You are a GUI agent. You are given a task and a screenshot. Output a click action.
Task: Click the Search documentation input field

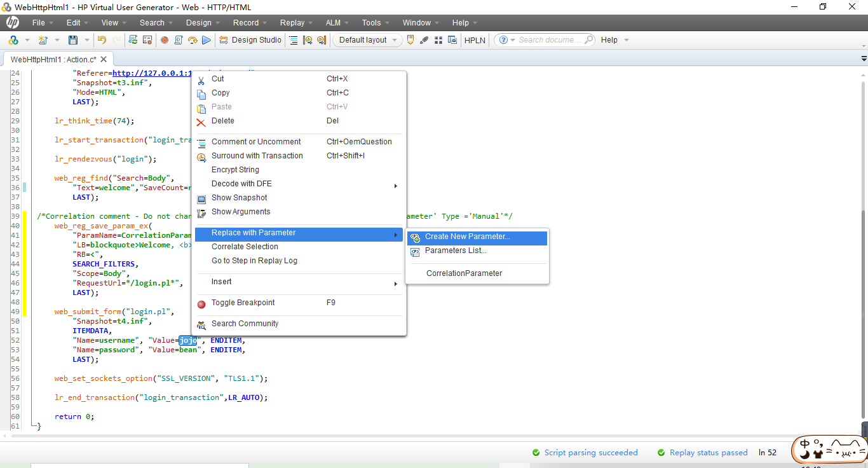tap(549, 40)
